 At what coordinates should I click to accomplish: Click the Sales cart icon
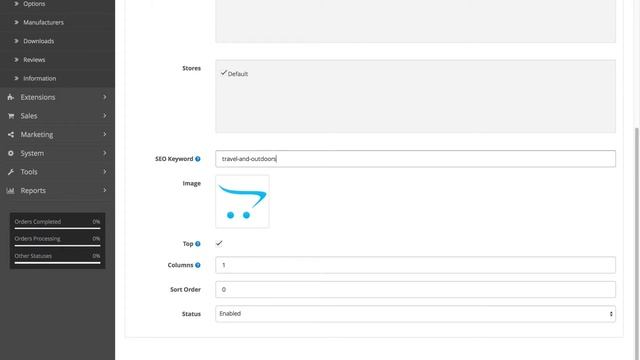point(11,116)
